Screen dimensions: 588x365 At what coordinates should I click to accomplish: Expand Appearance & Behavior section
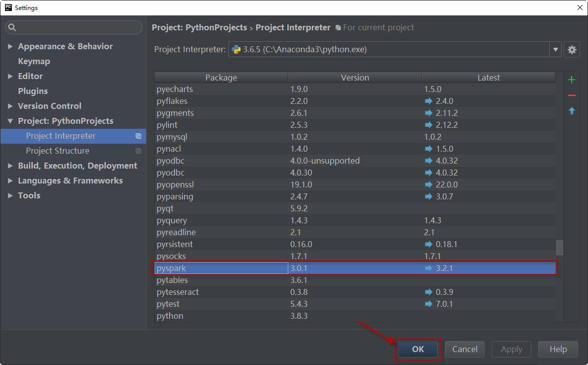click(x=10, y=47)
